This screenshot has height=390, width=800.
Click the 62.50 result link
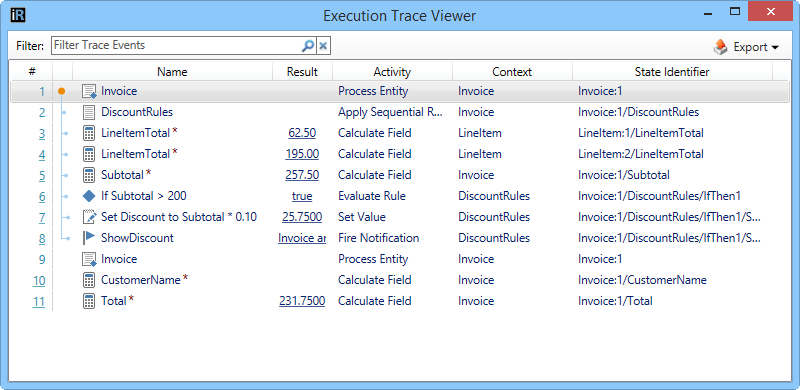pyautogui.click(x=302, y=133)
